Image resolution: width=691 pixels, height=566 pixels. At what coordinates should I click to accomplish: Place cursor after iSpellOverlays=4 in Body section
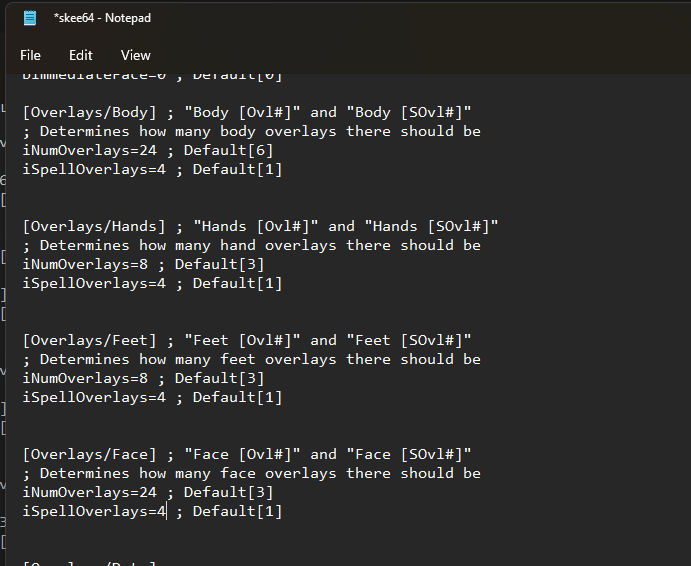point(166,169)
